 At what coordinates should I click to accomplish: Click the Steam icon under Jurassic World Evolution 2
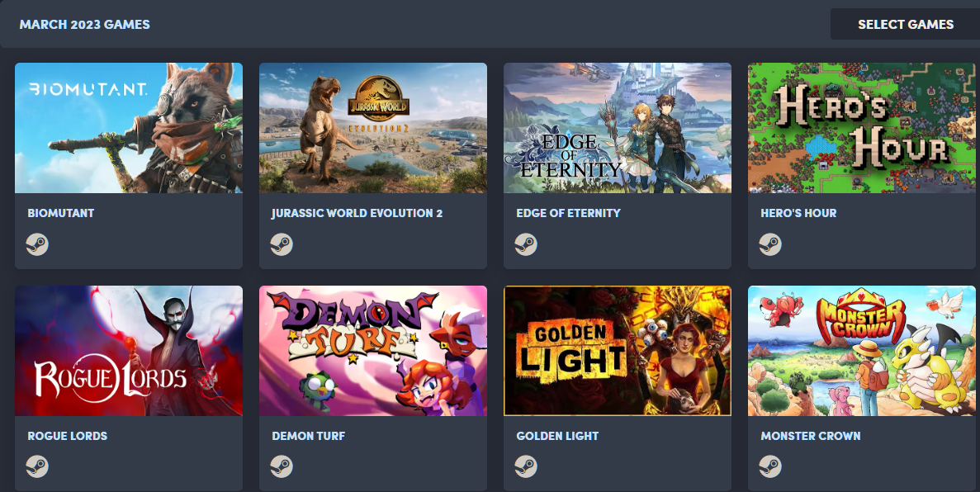[282, 244]
